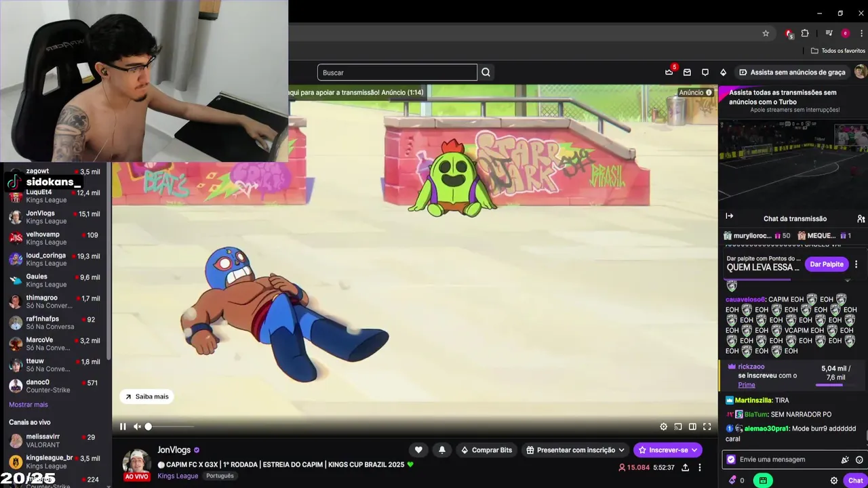Open whispers speech bubble icon

(x=705, y=73)
